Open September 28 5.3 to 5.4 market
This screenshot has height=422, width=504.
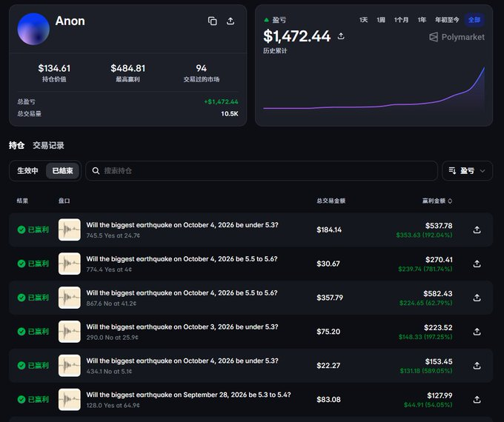click(188, 395)
